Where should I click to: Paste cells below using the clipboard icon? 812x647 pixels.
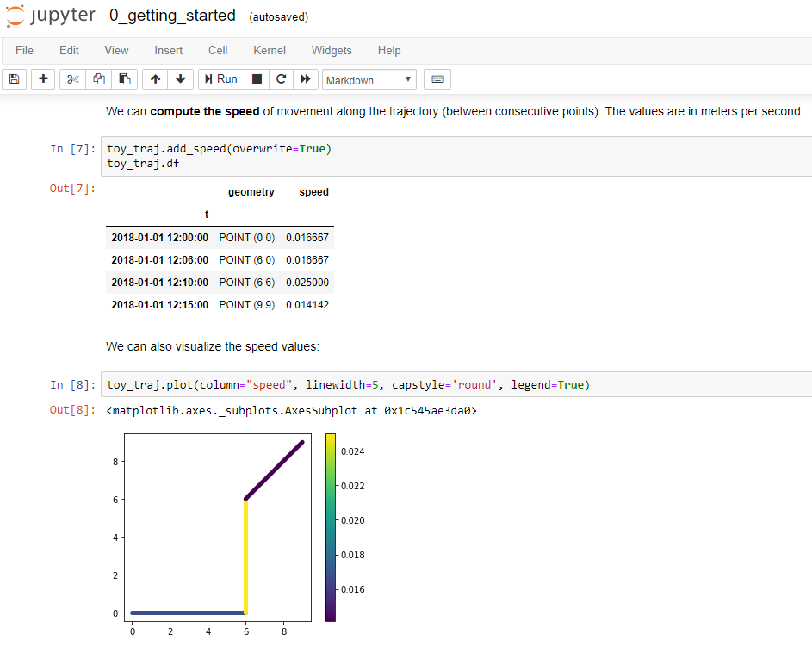(x=122, y=78)
